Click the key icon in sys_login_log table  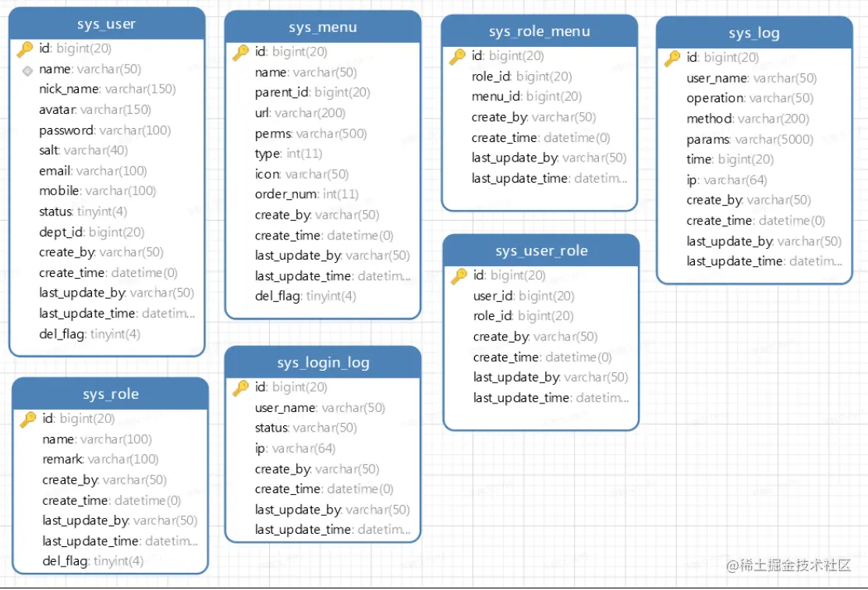pyautogui.click(x=241, y=388)
